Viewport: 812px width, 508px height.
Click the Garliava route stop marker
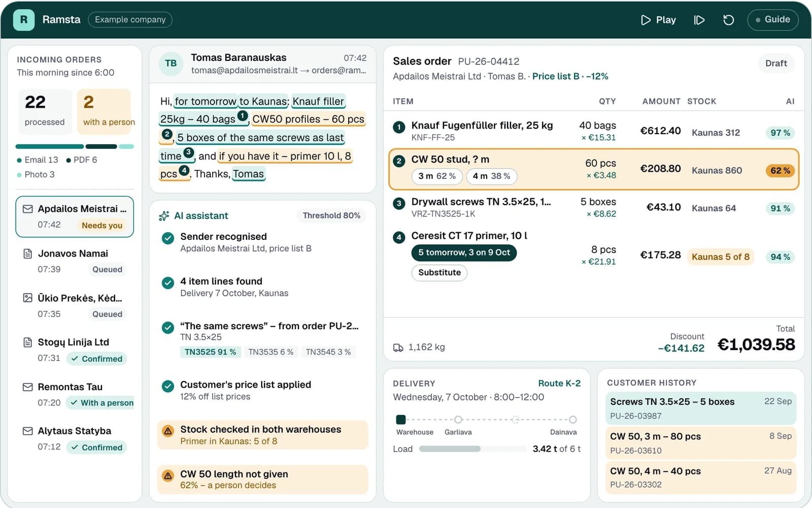tap(458, 420)
